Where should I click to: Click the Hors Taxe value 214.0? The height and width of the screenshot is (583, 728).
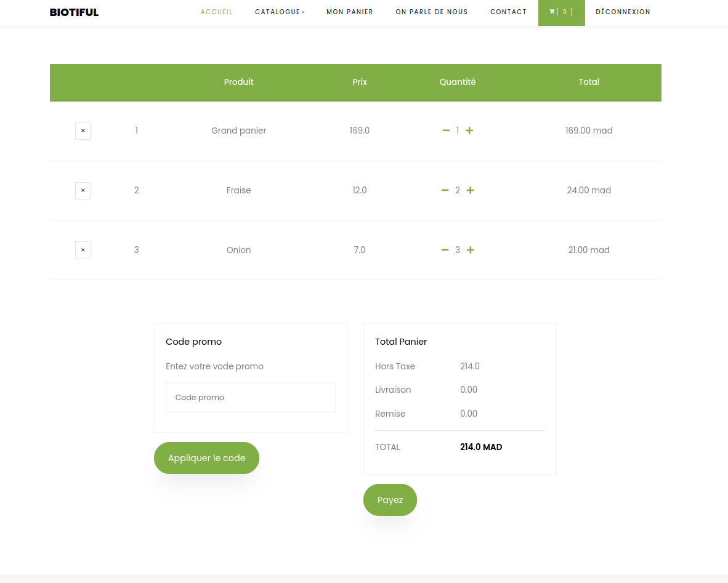pyautogui.click(x=470, y=366)
